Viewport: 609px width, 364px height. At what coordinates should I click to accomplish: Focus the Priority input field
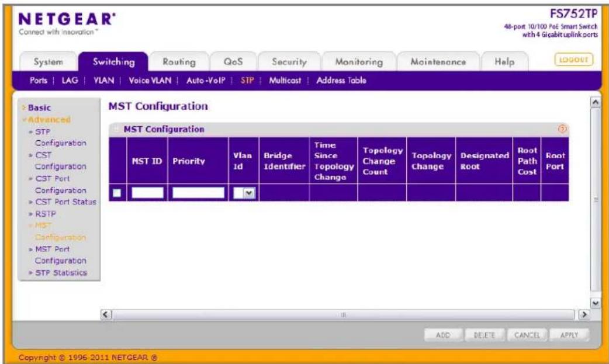(198, 193)
